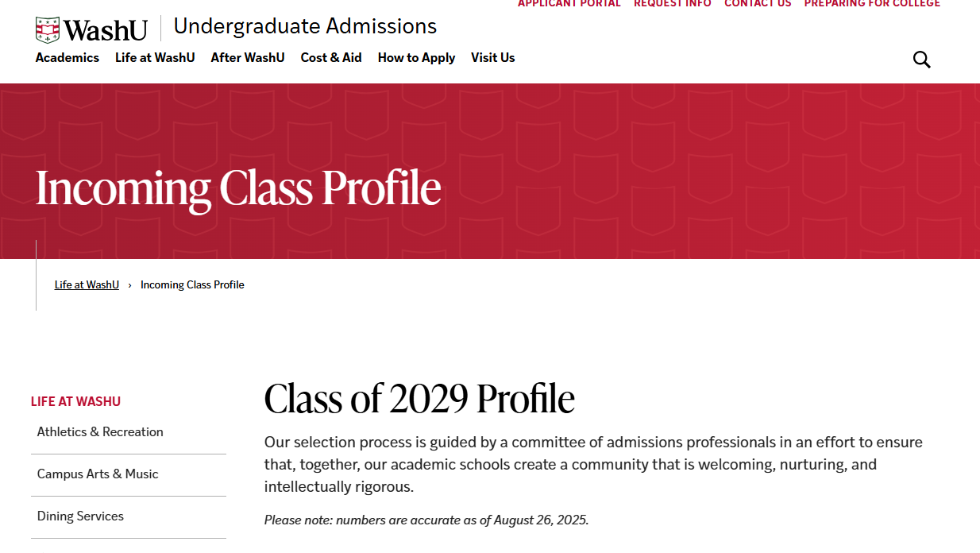
Task: Open the Academics menu
Action: [68, 58]
